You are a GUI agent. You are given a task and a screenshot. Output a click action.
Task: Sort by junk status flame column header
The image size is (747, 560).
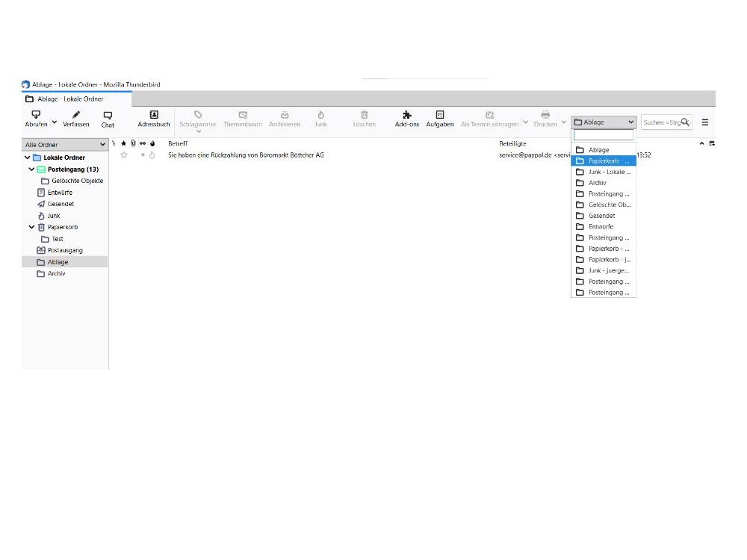(x=152, y=143)
